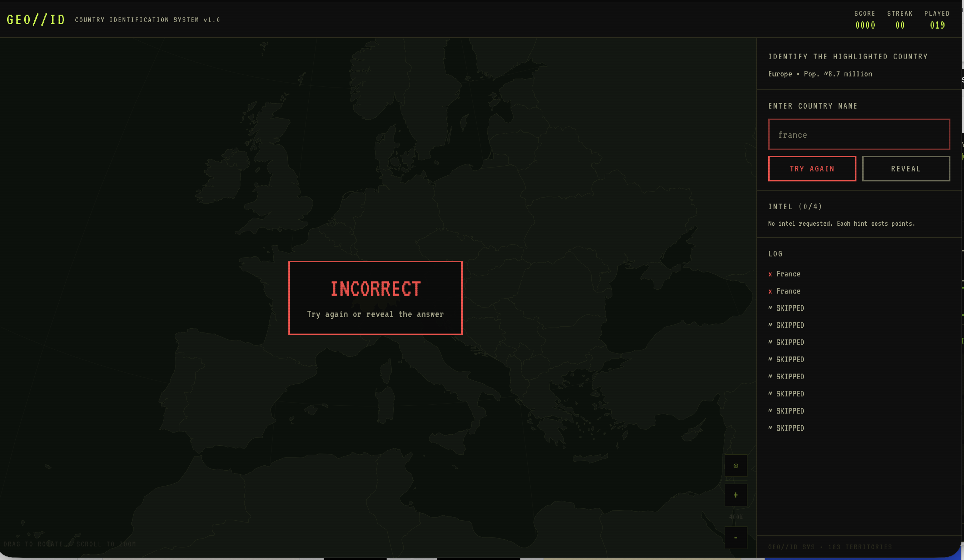Click the 'INTEL (0/4)' heading
This screenshot has width=964, height=560.
point(795,207)
